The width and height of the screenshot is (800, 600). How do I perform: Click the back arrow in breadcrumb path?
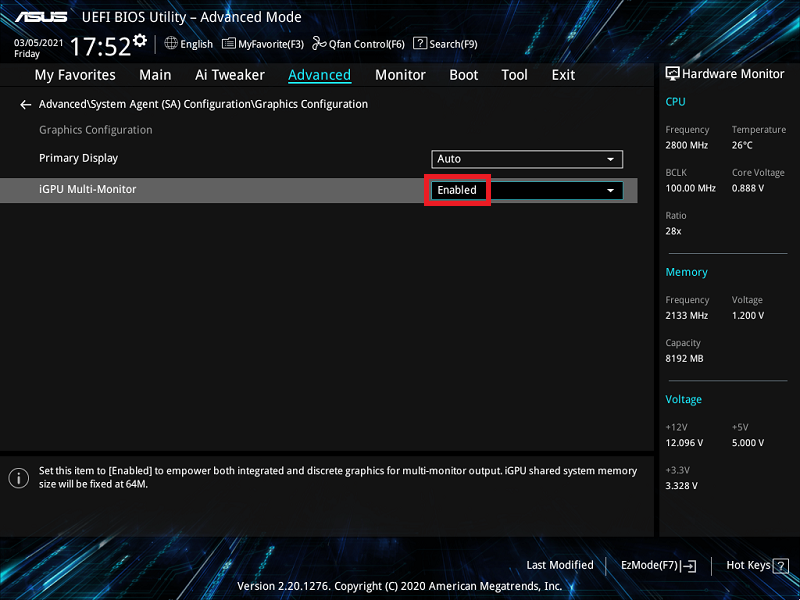(26, 104)
